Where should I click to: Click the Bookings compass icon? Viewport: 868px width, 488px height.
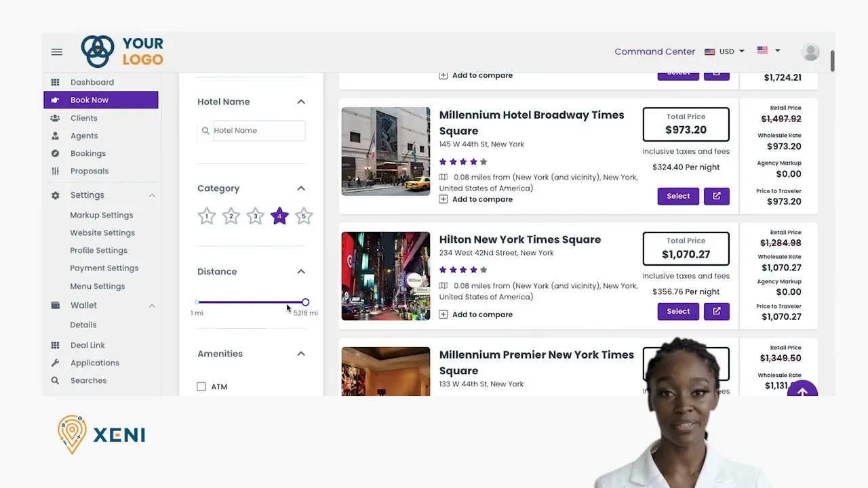tap(56, 153)
